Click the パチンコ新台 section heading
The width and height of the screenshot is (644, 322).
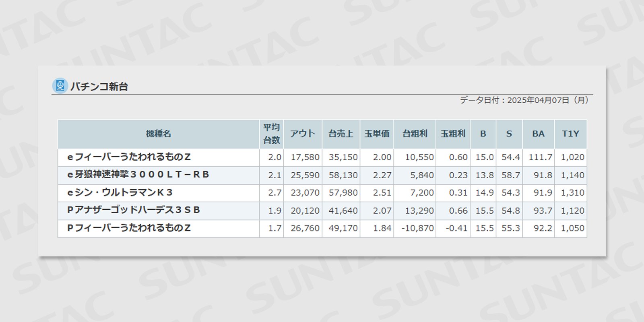click(99, 87)
